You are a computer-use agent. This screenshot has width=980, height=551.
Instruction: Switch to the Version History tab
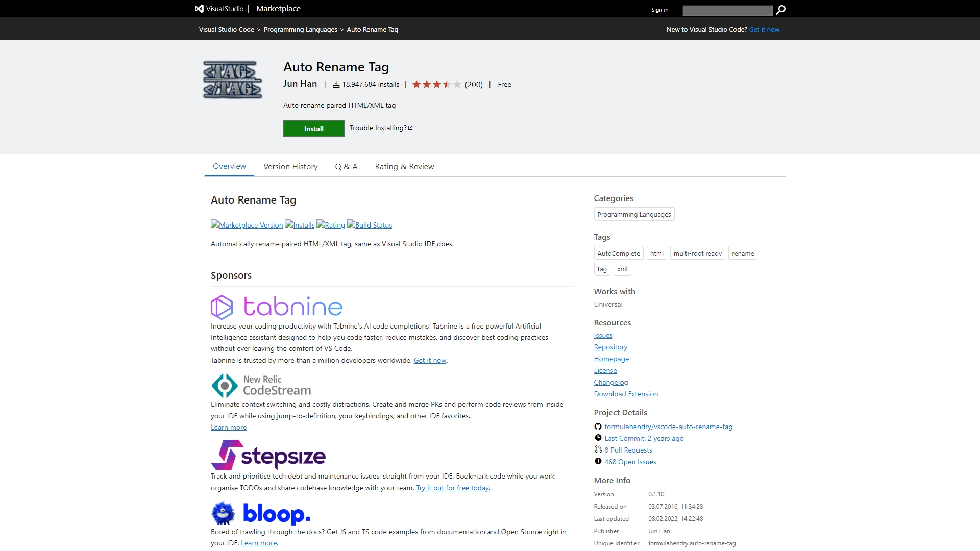click(290, 167)
